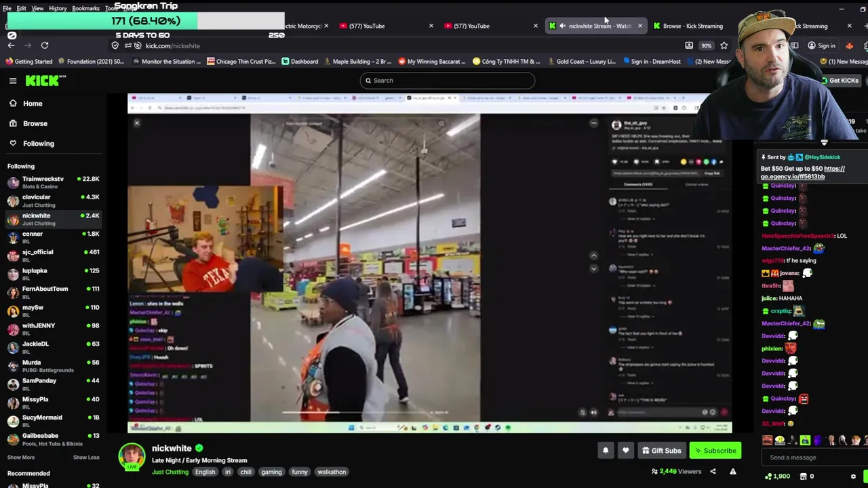Open may5w channel in Following list
Screen dimensions: 868x488
pos(53,310)
